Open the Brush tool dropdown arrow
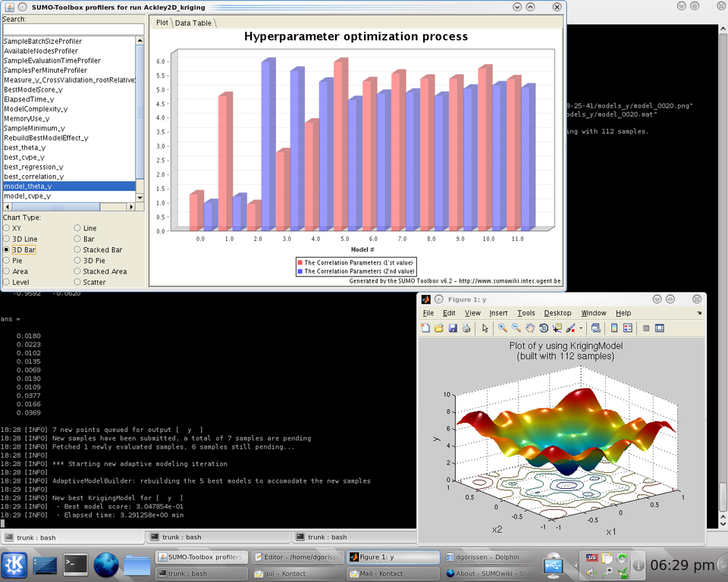The height and width of the screenshot is (582, 728). [x=581, y=329]
